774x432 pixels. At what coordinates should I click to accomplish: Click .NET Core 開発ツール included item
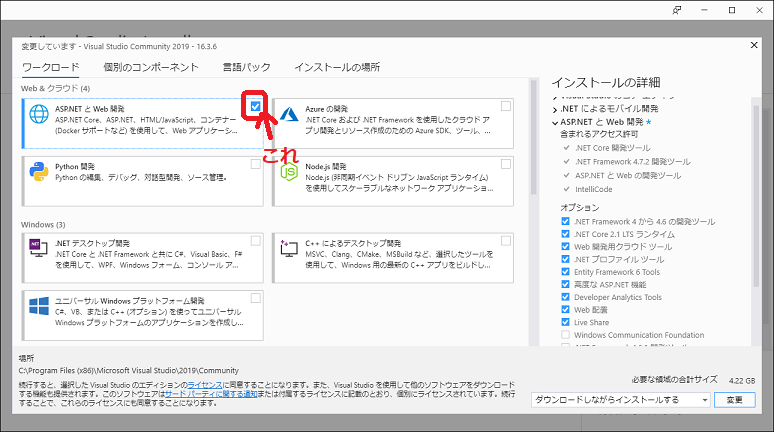[613, 148]
